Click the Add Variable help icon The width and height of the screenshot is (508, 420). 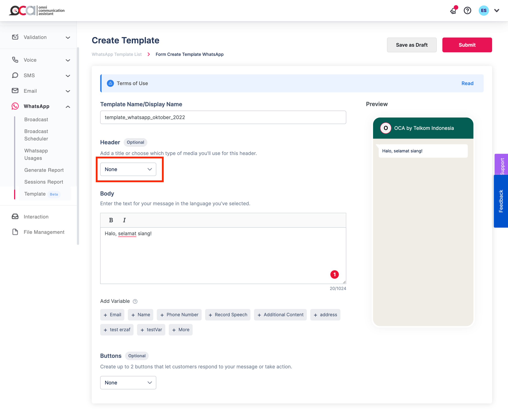coord(135,301)
